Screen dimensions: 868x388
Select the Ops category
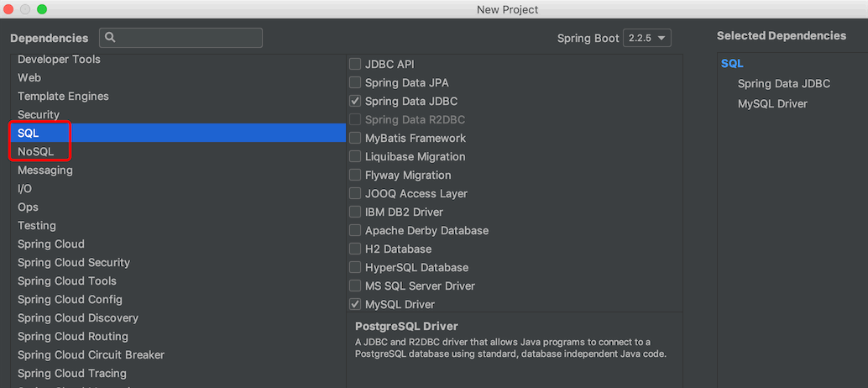coord(178,207)
